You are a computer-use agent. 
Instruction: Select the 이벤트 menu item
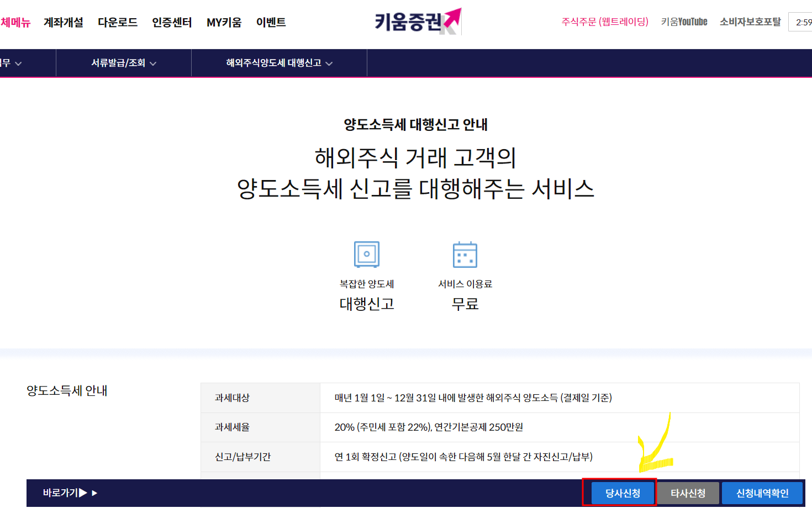tap(271, 22)
